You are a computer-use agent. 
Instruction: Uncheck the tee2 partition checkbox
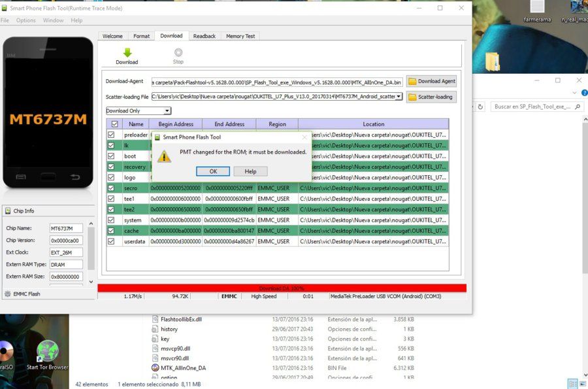(111, 209)
